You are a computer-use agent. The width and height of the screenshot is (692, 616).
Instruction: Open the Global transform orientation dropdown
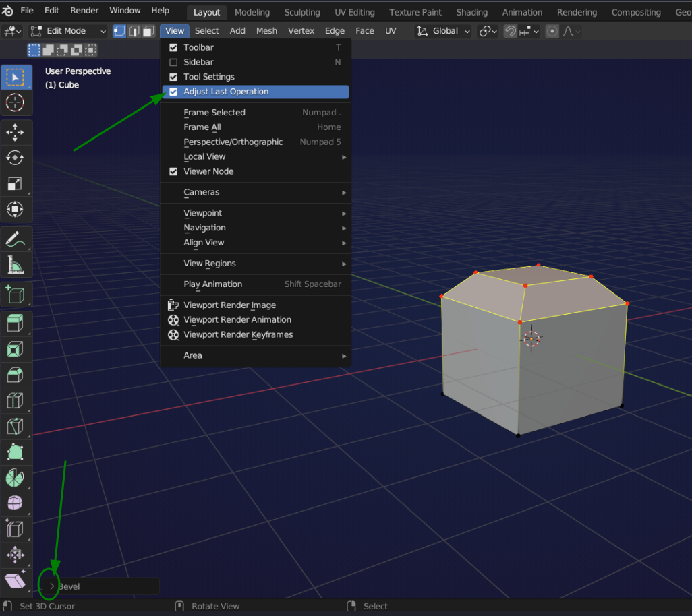(x=444, y=31)
